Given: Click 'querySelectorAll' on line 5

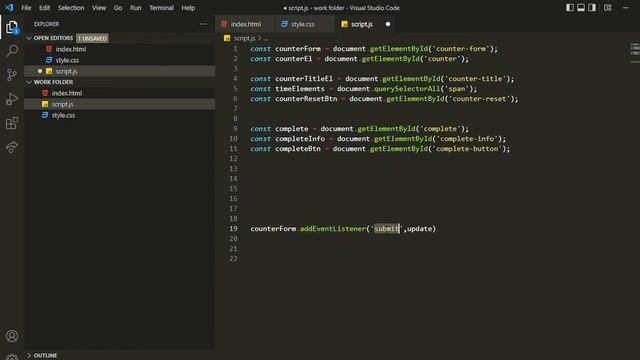Looking at the screenshot, I should (x=407, y=89).
